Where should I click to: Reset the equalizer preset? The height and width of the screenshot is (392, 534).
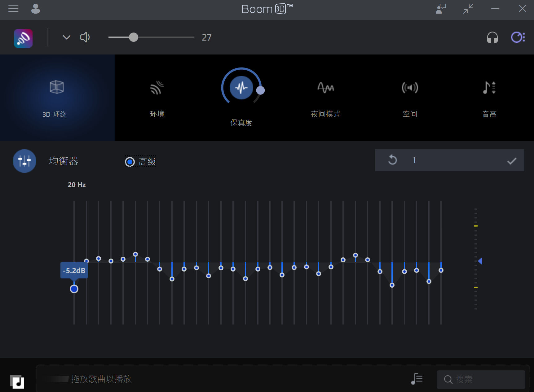click(x=392, y=160)
